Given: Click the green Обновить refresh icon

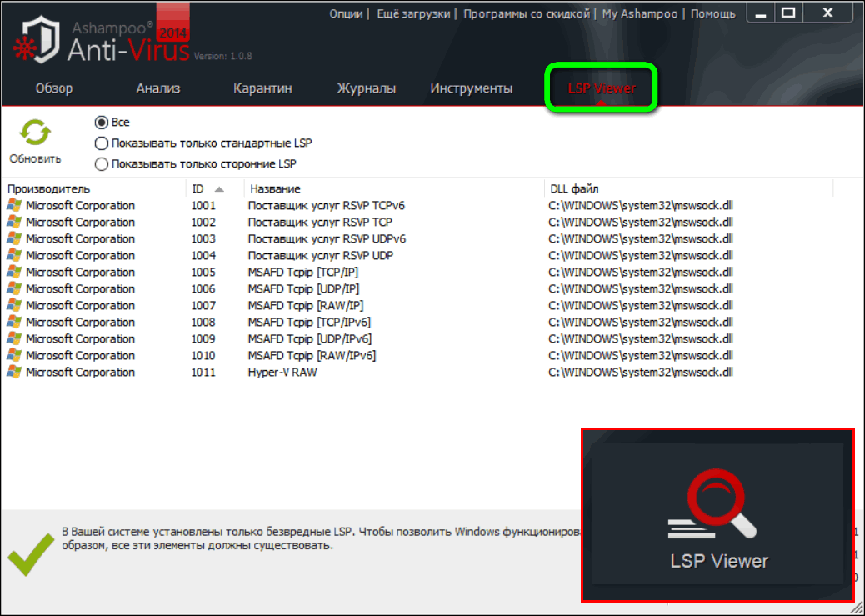Looking at the screenshot, I should 35,133.
